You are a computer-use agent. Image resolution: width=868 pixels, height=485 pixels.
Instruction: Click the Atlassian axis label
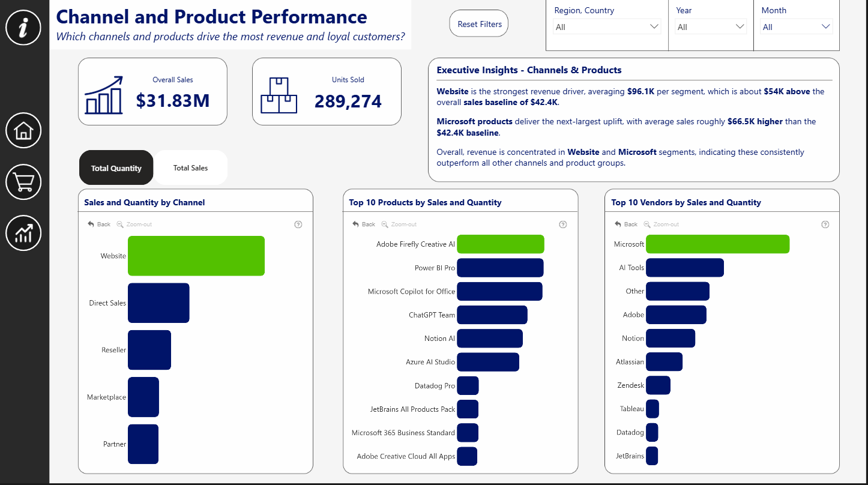(630, 362)
